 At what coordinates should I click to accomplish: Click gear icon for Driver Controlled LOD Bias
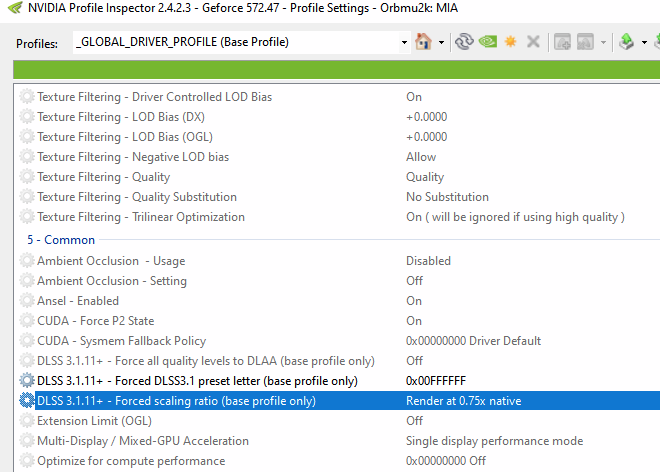tap(27, 97)
